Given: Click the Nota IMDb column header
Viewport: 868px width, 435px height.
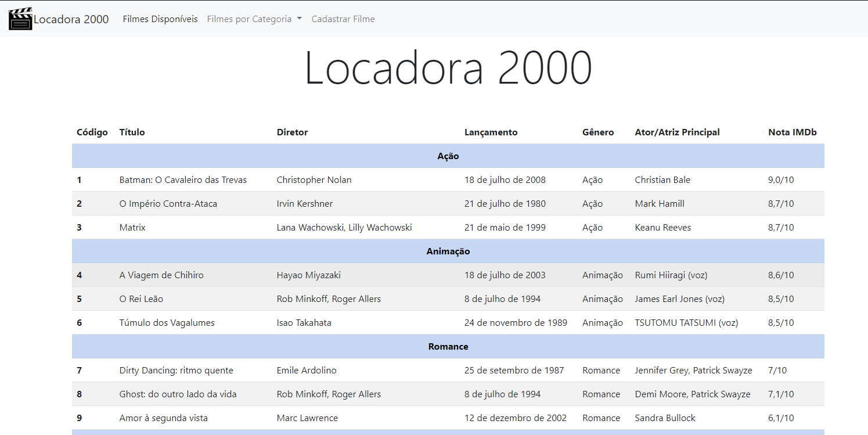Looking at the screenshot, I should 792,132.
